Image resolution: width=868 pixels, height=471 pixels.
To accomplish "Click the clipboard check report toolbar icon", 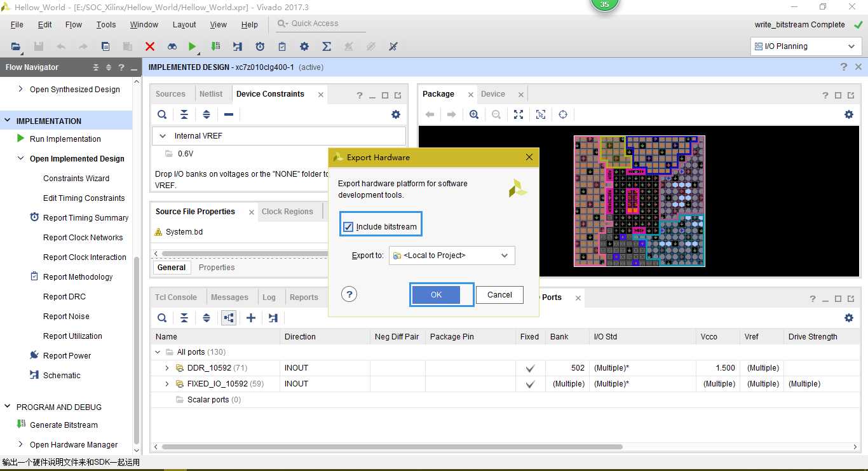I will pos(282,46).
